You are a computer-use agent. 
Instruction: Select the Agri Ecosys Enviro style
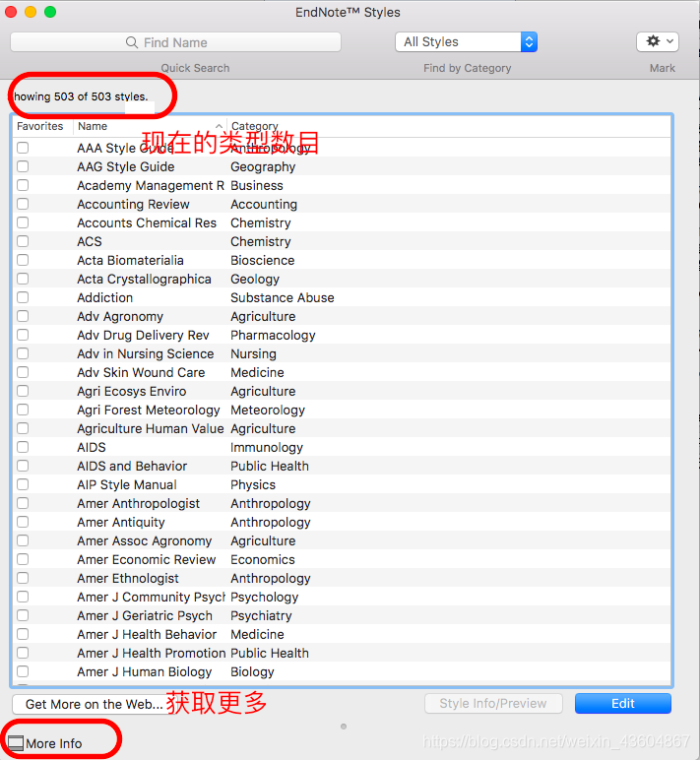[x=131, y=391]
